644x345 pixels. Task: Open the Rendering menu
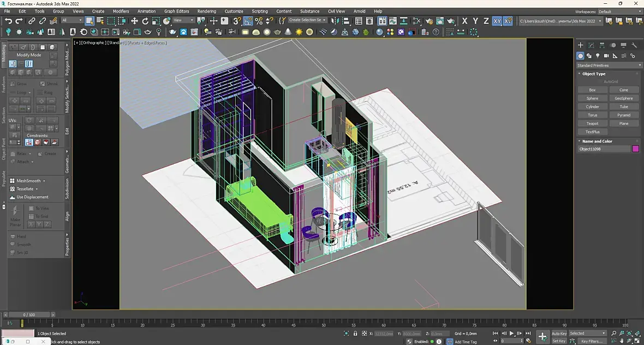click(x=206, y=11)
